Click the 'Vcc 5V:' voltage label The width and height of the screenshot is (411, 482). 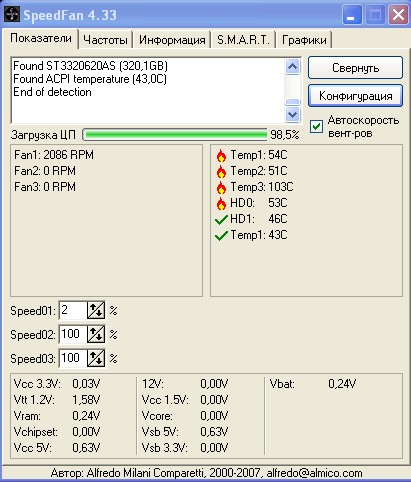[x=33, y=448]
